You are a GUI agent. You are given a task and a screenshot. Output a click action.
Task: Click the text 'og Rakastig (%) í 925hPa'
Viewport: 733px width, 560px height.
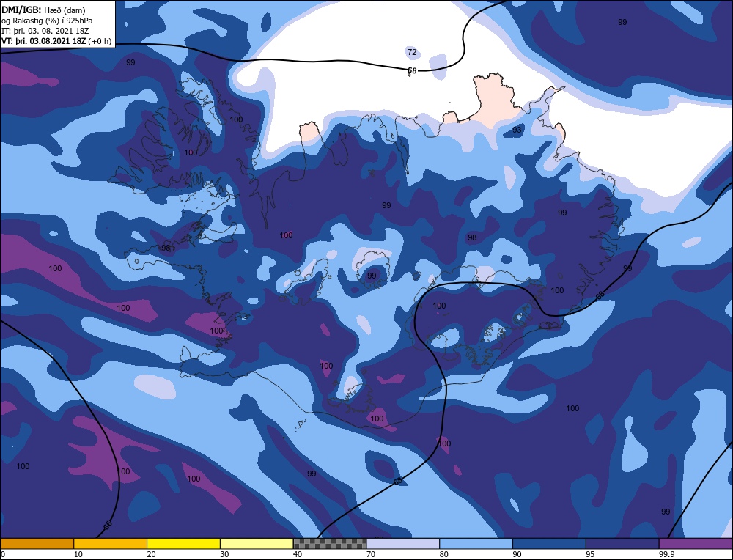pos(47,21)
